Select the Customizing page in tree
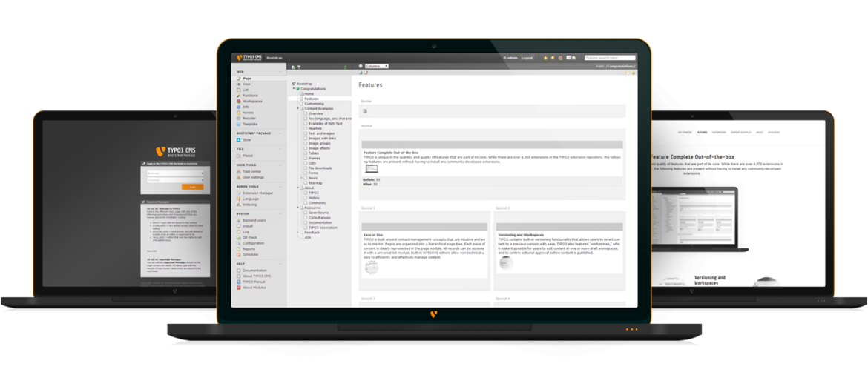The height and width of the screenshot is (378, 868). click(x=313, y=104)
